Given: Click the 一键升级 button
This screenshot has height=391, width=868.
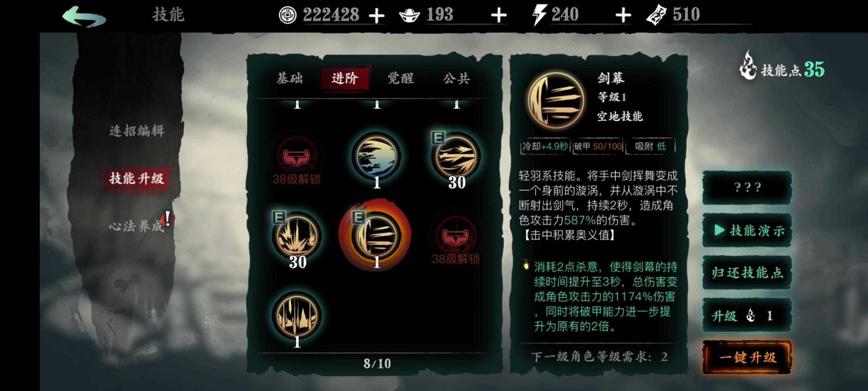Looking at the screenshot, I should [747, 357].
